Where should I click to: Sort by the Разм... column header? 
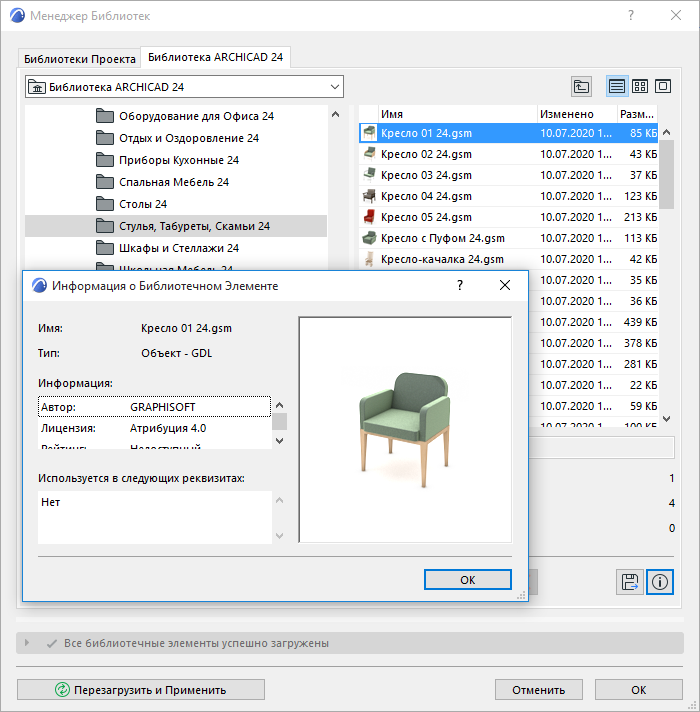point(637,114)
